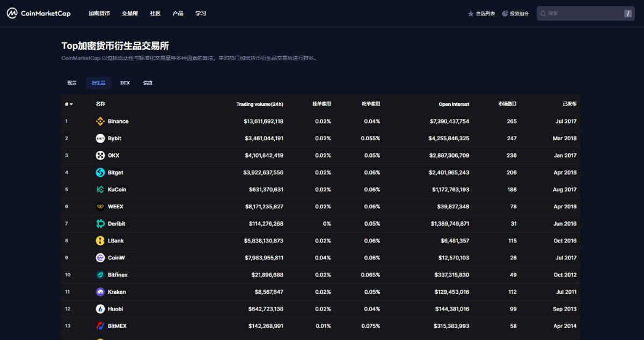Sort by Trading volume(24h) column header
This screenshot has width=644, height=340.
point(260,104)
